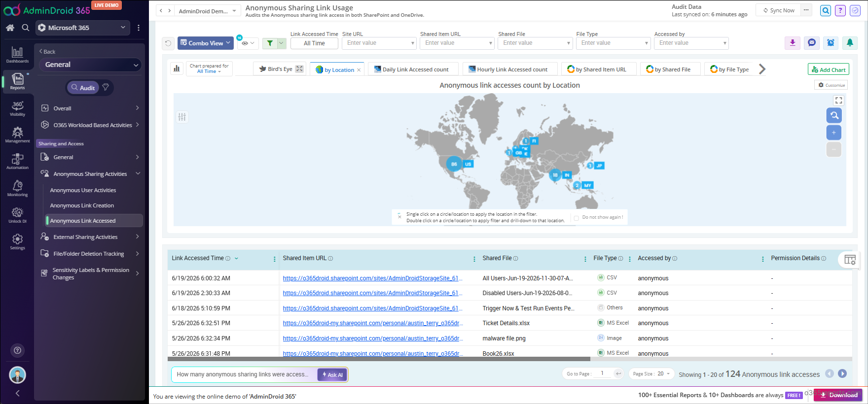Close the by Location tab

pyautogui.click(x=359, y=70)
